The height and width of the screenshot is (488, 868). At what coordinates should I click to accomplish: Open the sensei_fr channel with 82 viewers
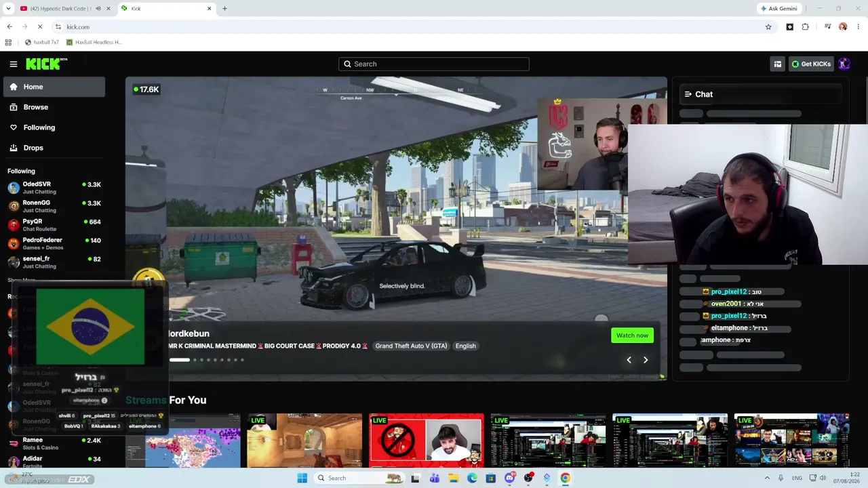point(54,262)
